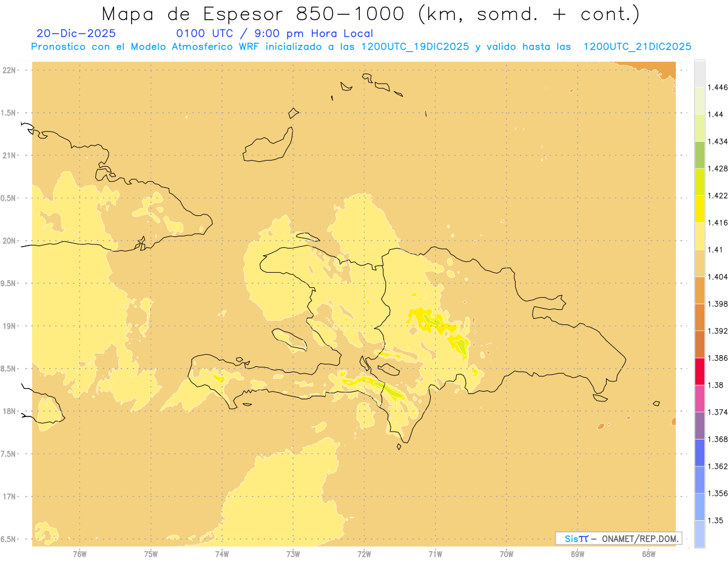
Task: Click the colorbar label '1.428'
Action: click(x=718, y=169)
